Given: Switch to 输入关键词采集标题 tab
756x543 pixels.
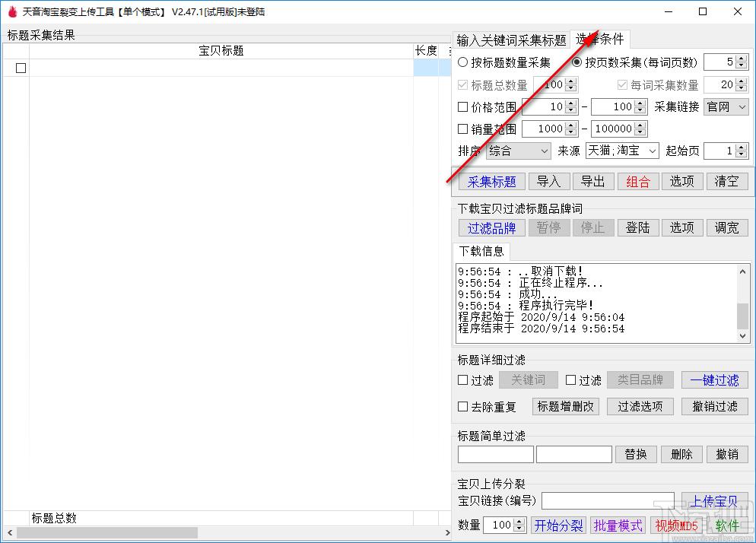Looking at the screenshot, I should coord(511,40).
